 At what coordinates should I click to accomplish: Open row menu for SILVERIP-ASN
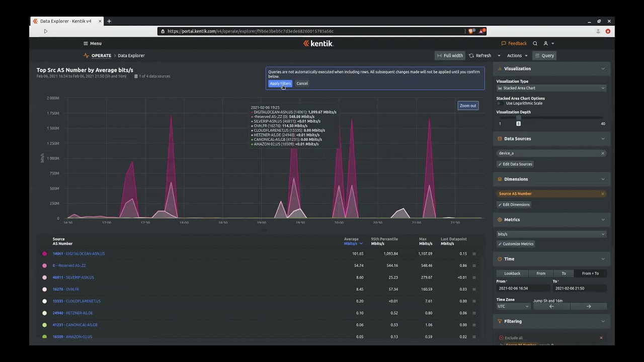point(473,278)
